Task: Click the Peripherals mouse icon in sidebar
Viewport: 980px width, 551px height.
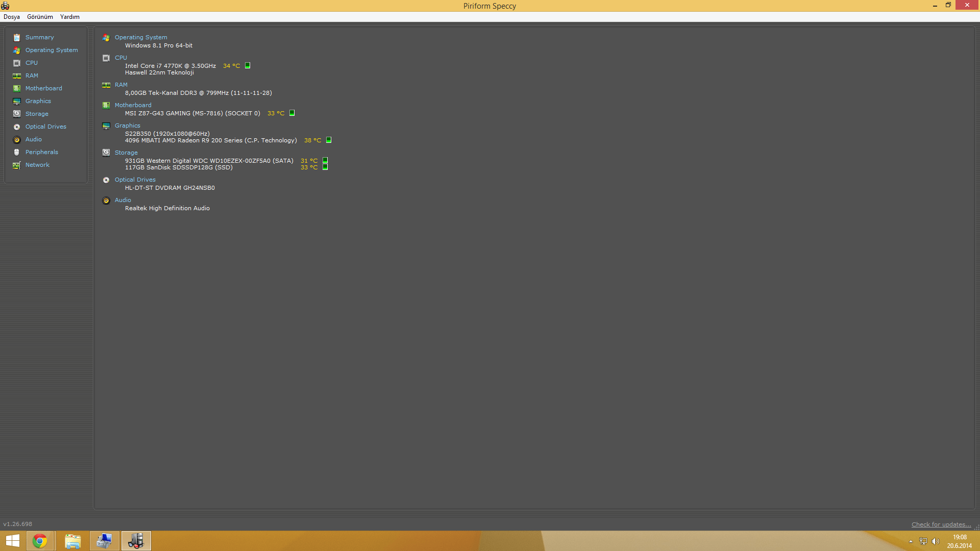Action: click(x=17, y=153)
